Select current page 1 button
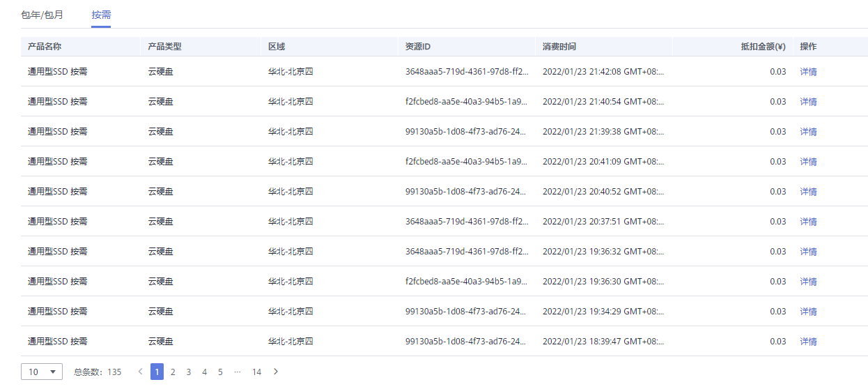This screenshot has width=868, height=389. [x=157, y=372]
